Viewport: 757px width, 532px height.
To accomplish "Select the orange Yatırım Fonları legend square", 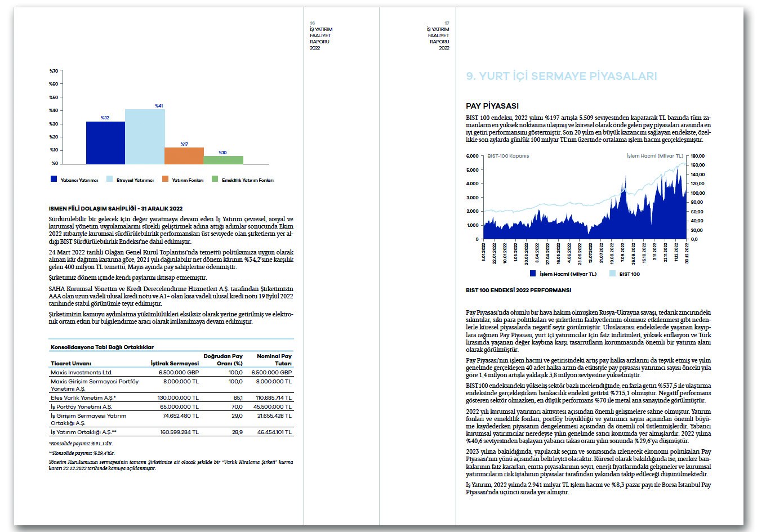I will 166,180.
